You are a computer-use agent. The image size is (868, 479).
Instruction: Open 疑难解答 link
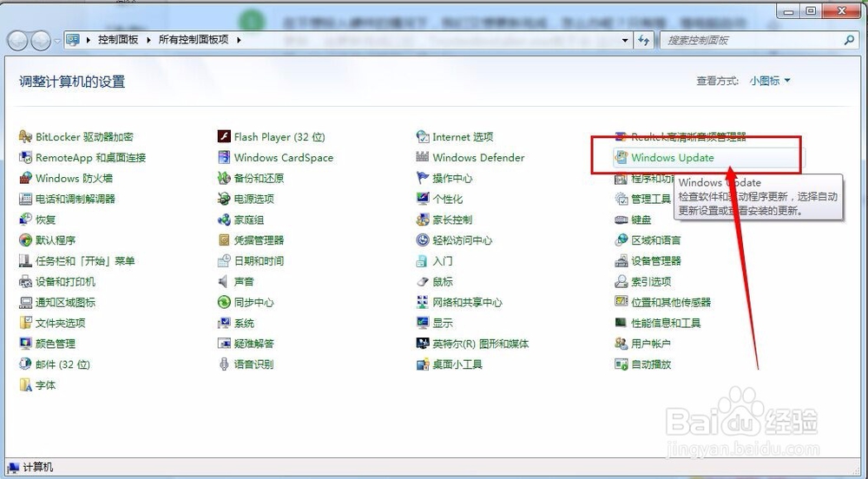[x=254, y=344]
